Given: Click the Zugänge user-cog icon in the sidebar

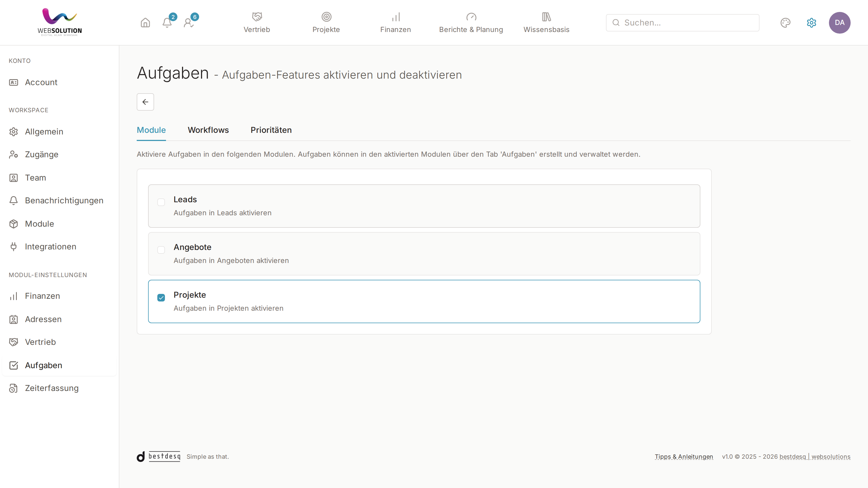Looking at the screenshot, I should tap(14, 155).
